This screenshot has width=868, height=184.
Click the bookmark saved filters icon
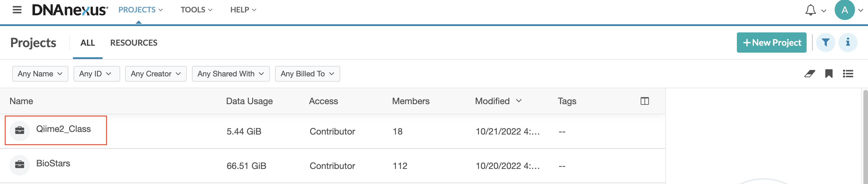pos(829,73)
